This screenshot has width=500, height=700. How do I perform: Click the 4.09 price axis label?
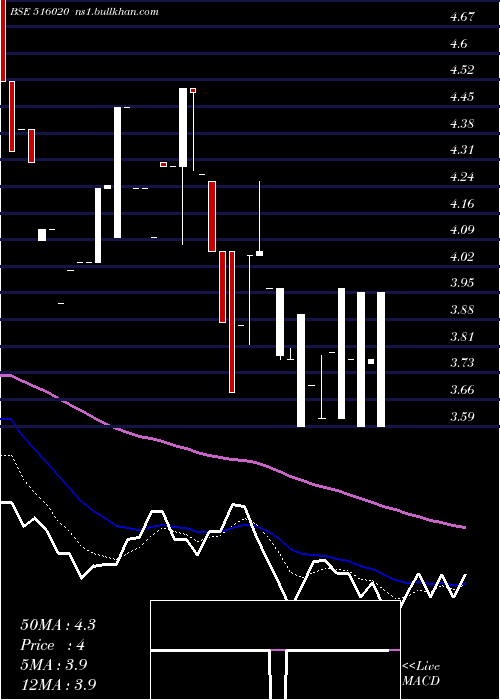(462, 230)
